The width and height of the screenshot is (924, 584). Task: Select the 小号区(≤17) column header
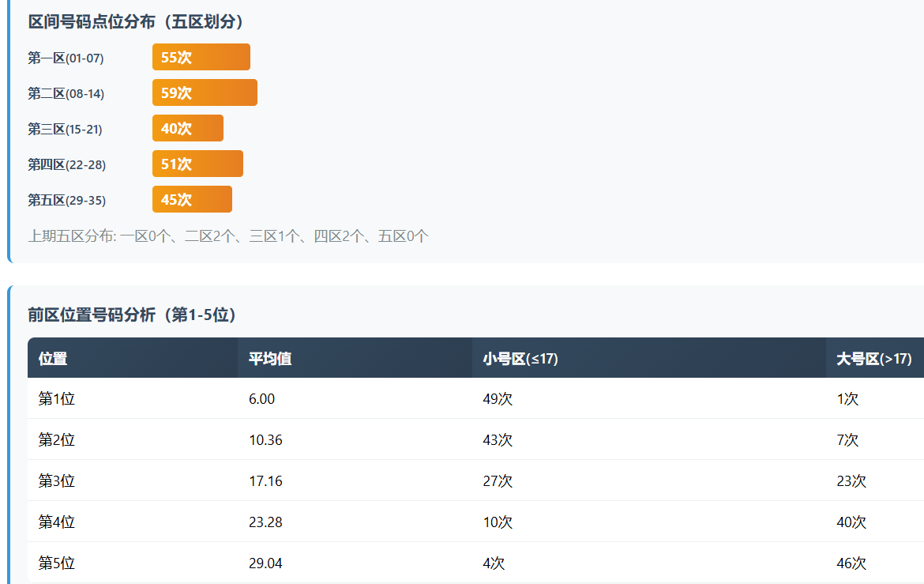[520, 359]
